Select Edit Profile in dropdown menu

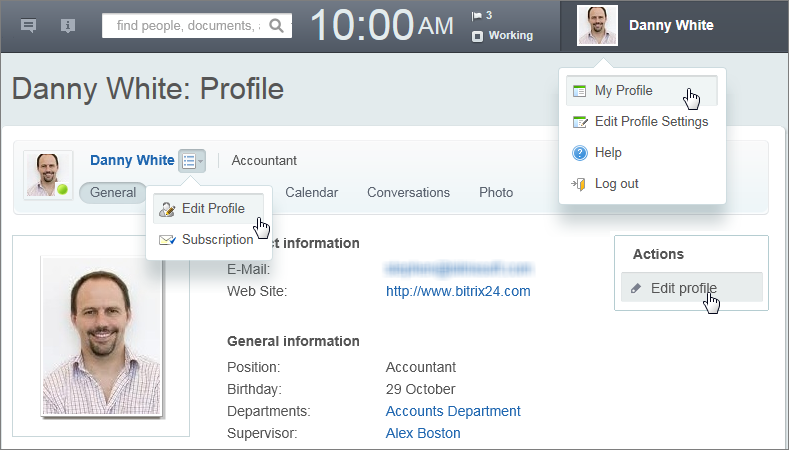click(212, 209)
